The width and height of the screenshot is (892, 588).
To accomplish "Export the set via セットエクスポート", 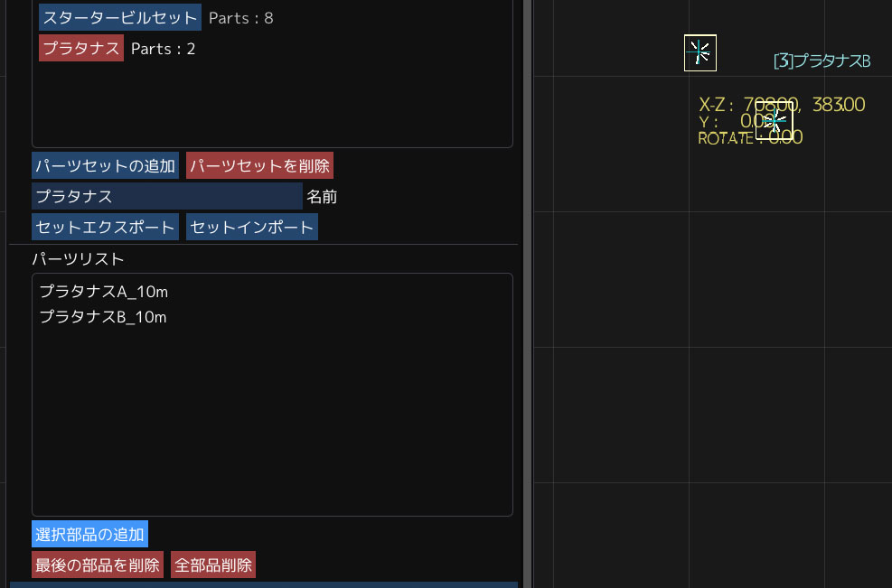I will click(x=105, y=227).
